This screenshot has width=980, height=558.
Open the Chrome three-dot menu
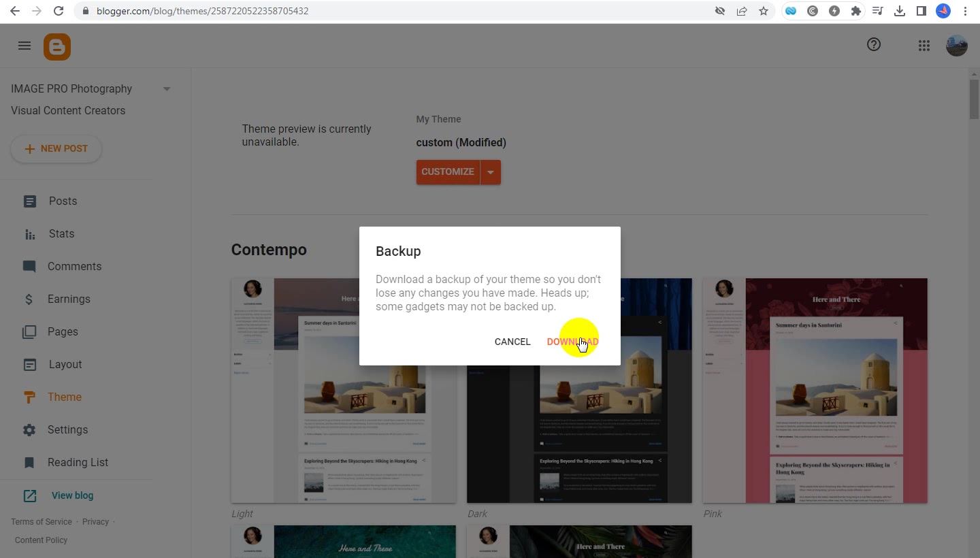click(x=966, y=11)
